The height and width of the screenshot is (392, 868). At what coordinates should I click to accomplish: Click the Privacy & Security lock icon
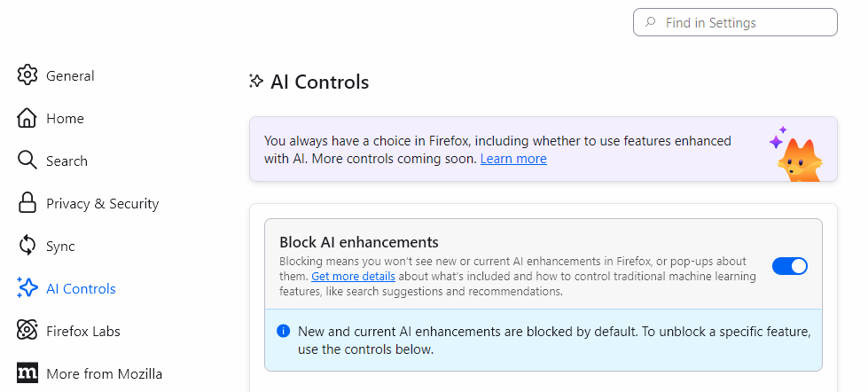(27, 203)
